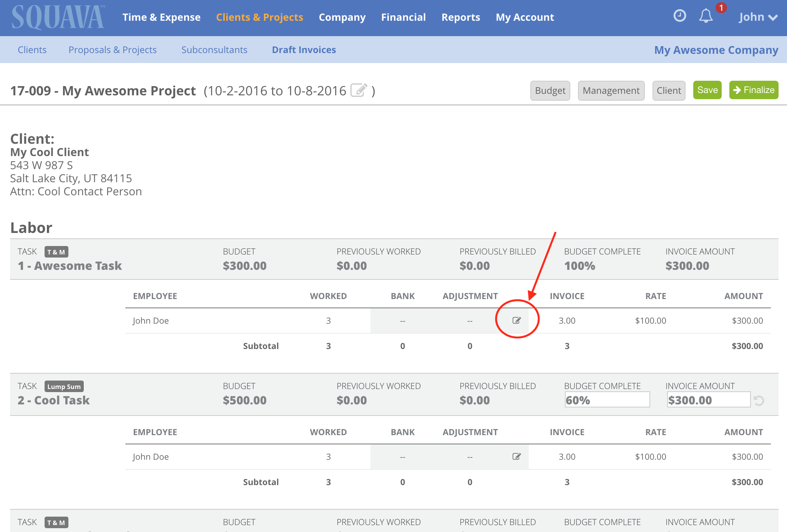Click the Budget button

(550, 90)
